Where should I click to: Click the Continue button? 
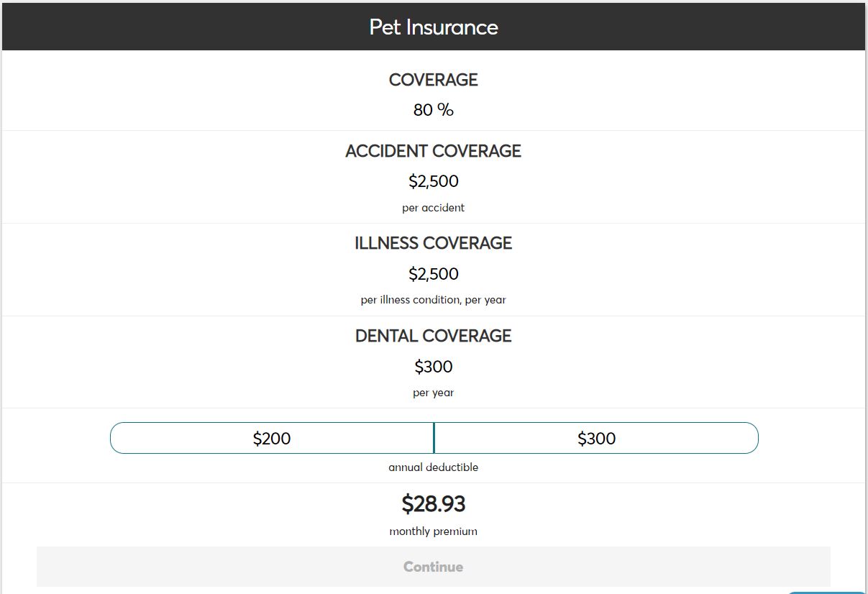(x=433, y=567)
